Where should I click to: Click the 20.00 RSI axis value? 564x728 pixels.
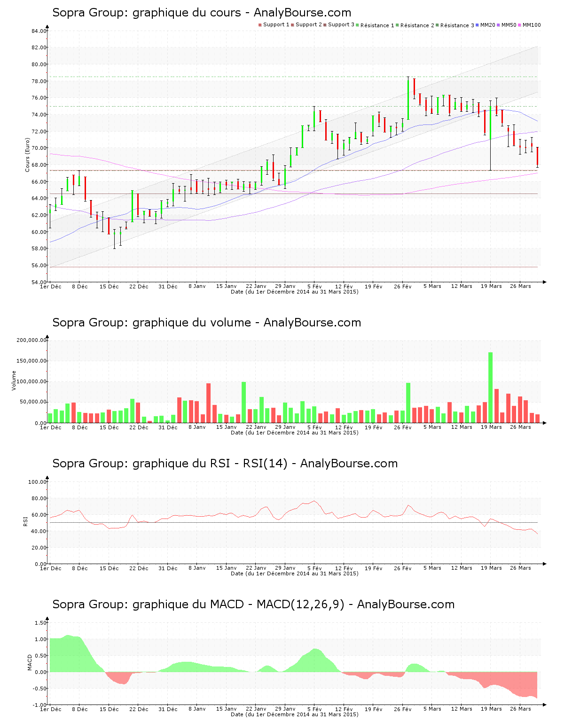[x=39, y=548]
